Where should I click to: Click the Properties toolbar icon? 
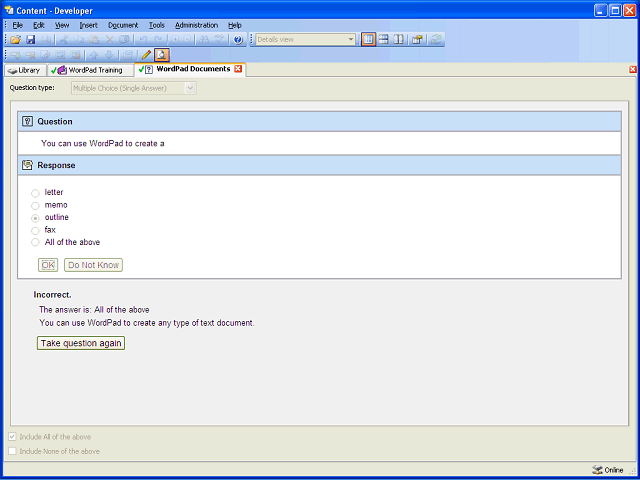tap(417, 40)
